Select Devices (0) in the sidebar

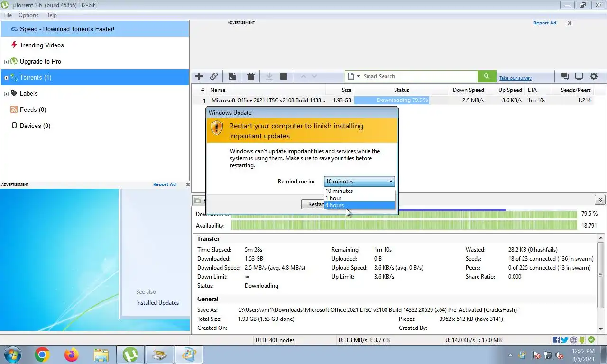[x=35, y=126]
